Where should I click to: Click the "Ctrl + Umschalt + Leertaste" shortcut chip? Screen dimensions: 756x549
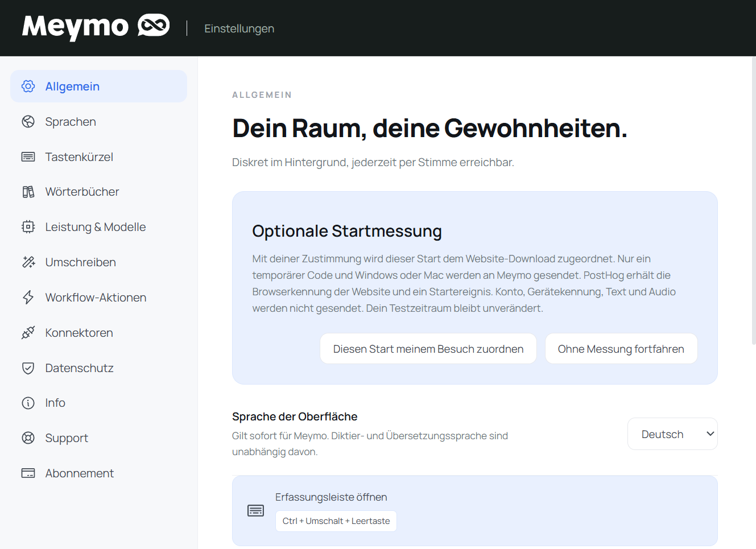(x=336, y=521)
